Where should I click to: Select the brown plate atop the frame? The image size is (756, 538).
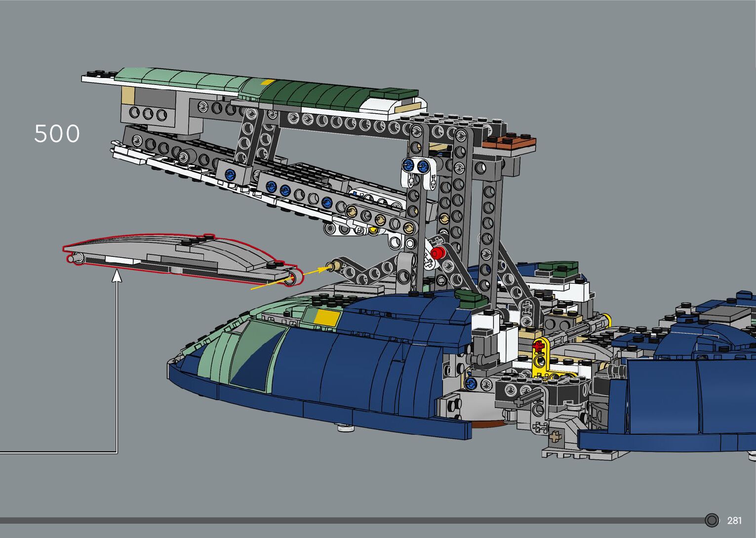click(x=509, y=143)
